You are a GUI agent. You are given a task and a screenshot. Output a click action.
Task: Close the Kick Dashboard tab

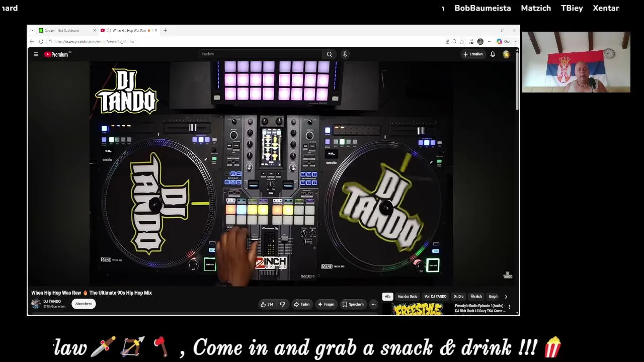[95, 30]
